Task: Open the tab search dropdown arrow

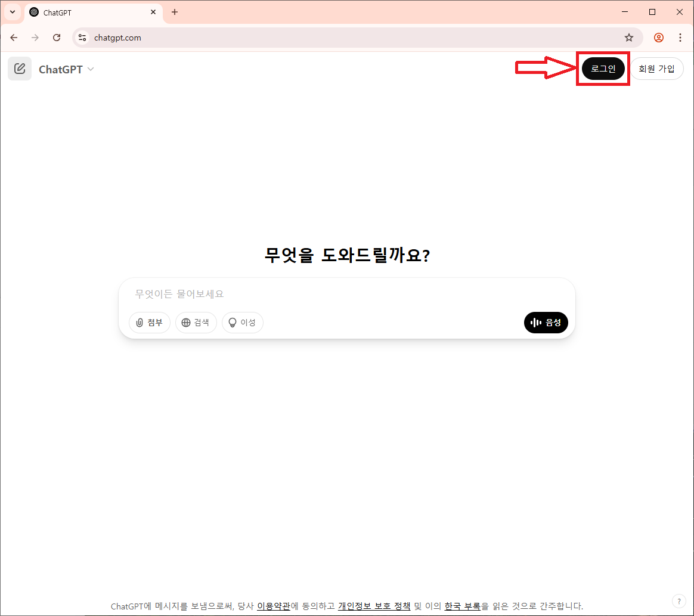Action: tap(13, 12)
